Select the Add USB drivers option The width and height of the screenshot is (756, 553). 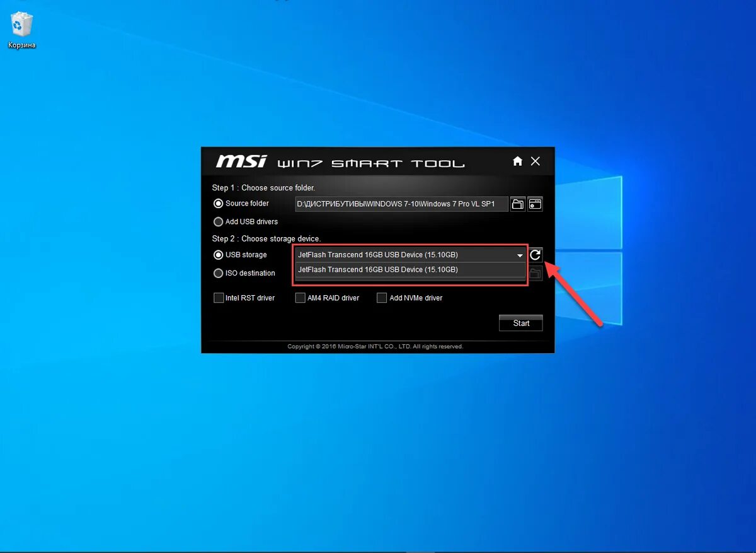click(x=219, y=222)
